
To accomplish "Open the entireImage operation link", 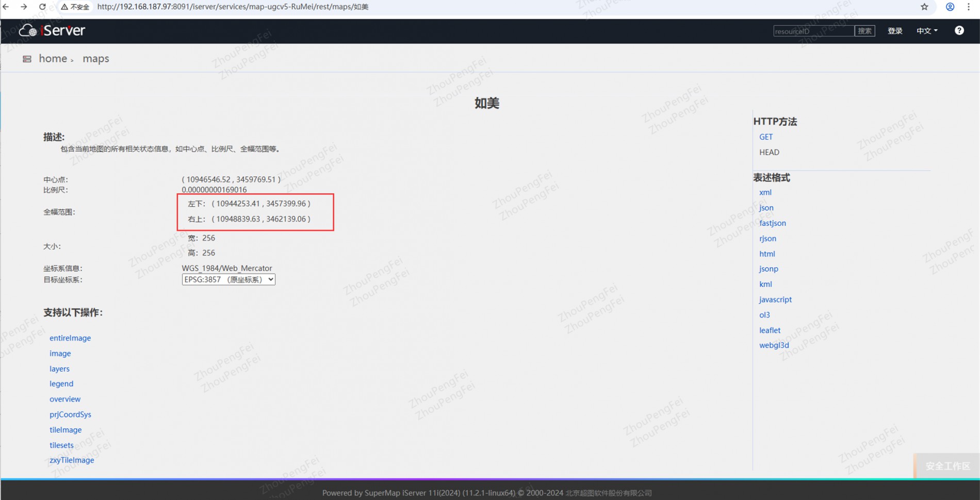I will [x=70, y=338].
